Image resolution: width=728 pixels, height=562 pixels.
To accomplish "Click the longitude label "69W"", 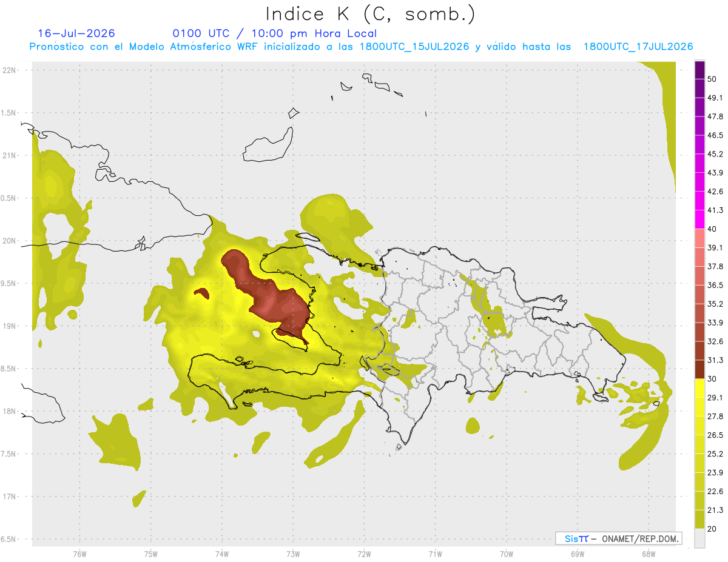I will pyautogui.click(x=578, y=554).
